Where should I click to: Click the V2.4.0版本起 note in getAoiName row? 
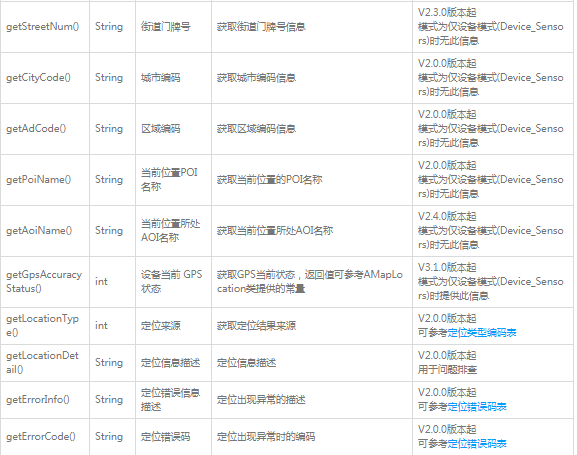[447, 216]
